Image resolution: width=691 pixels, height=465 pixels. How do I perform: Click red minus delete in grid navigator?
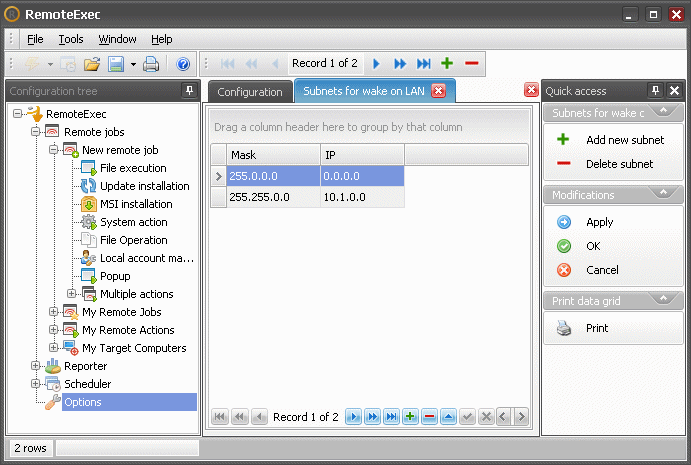click(x=429, y=417)
